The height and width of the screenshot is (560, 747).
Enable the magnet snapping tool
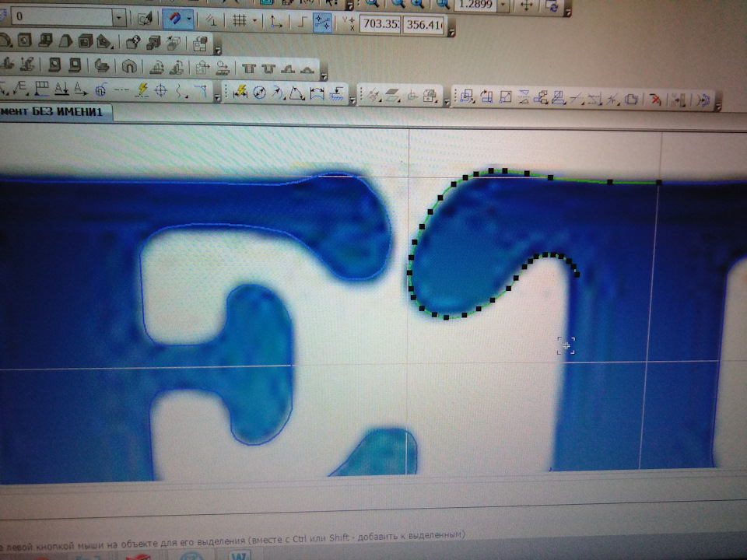click(174, 19)
